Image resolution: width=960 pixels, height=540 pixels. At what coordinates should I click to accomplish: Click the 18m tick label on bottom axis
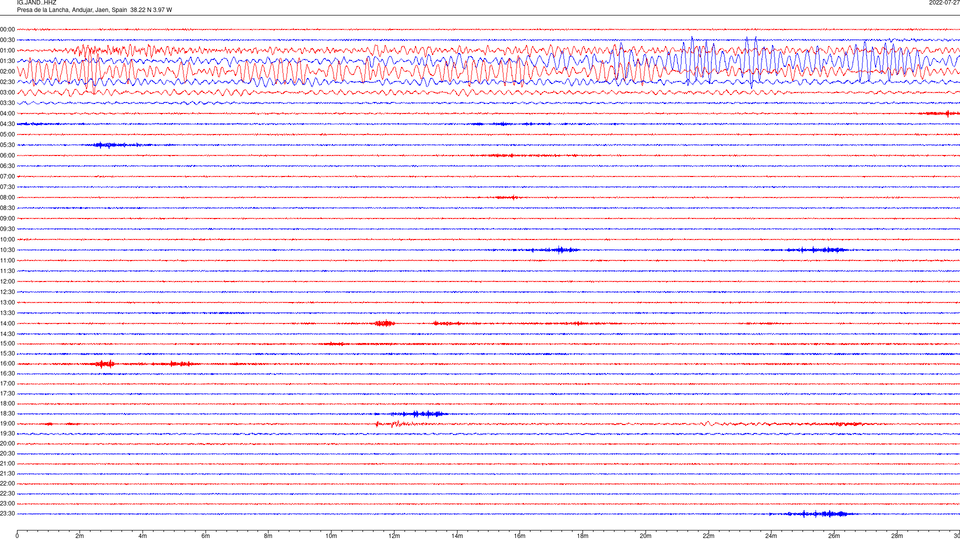(x=583, y=536)
